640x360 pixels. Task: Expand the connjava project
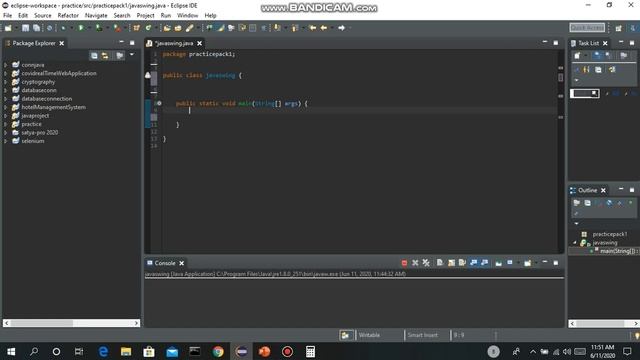coord(5,65)
